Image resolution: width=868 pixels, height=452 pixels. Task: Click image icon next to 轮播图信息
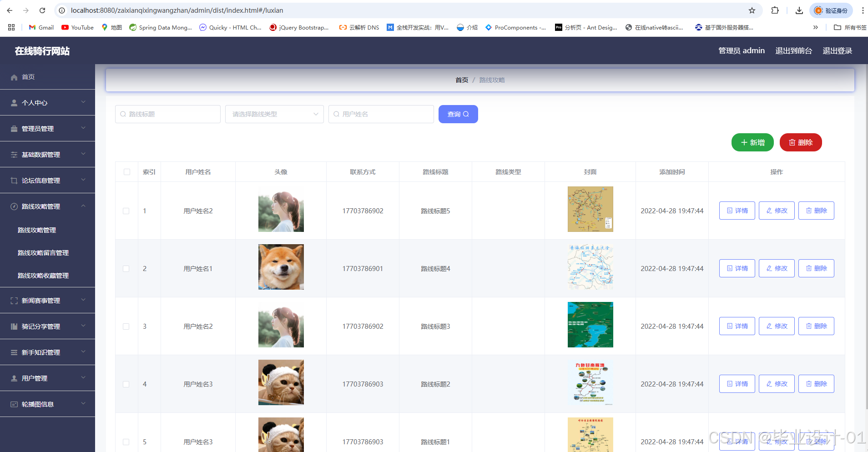[x=14, y=404]
